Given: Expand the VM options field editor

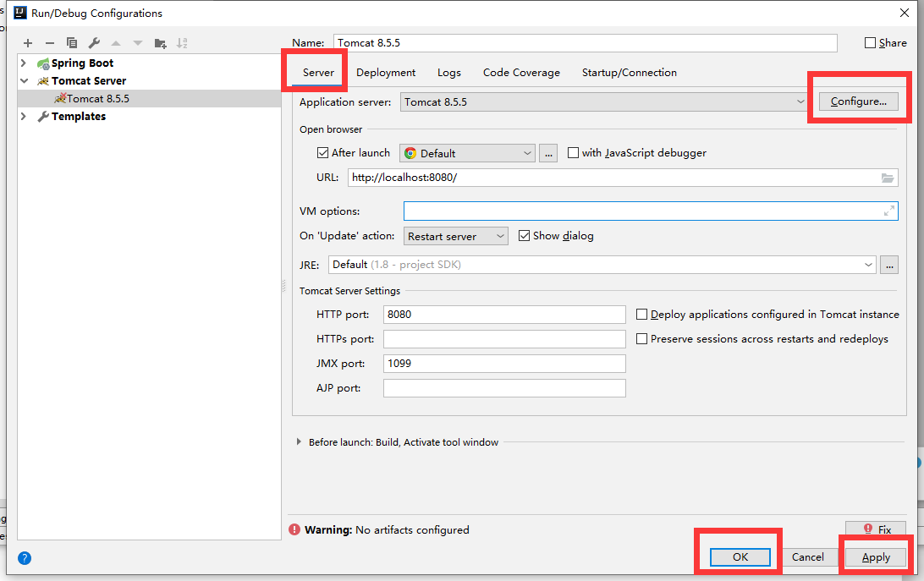Looking at the screenshot, I should click(889, 211).
